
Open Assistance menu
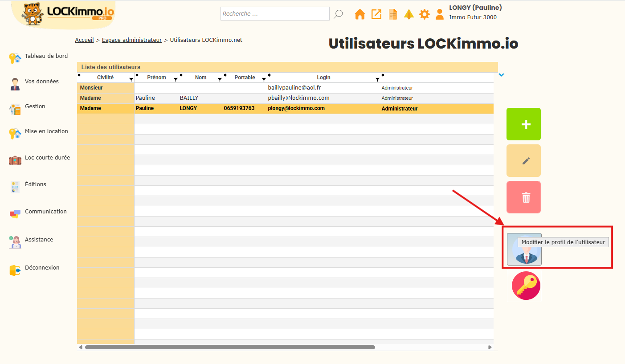[x=39, y=240]
